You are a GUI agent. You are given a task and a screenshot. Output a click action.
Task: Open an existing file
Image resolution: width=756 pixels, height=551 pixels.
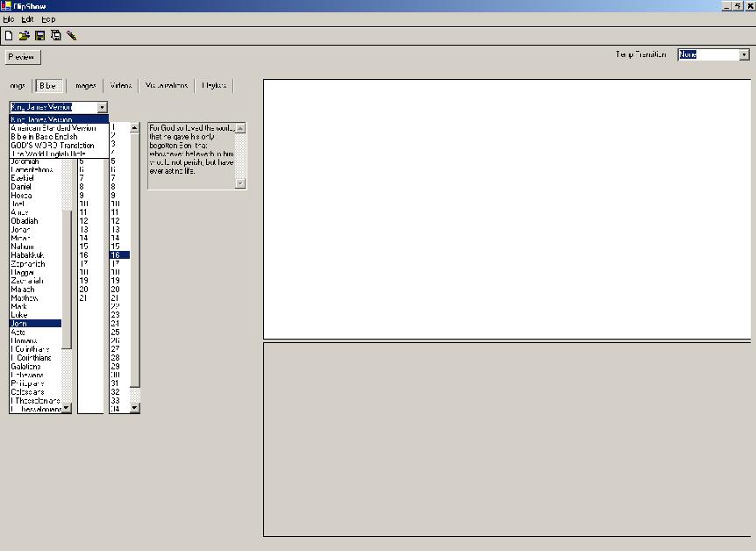(24, 35)
